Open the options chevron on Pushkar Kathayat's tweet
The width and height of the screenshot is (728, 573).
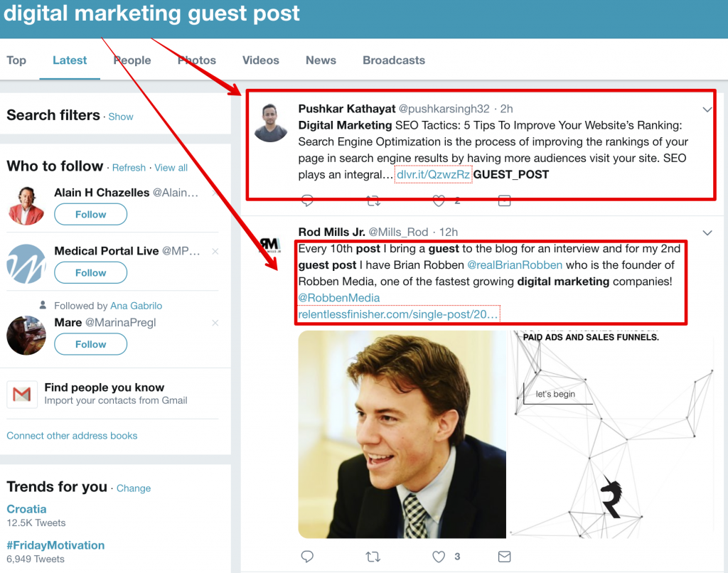[707, 109]
